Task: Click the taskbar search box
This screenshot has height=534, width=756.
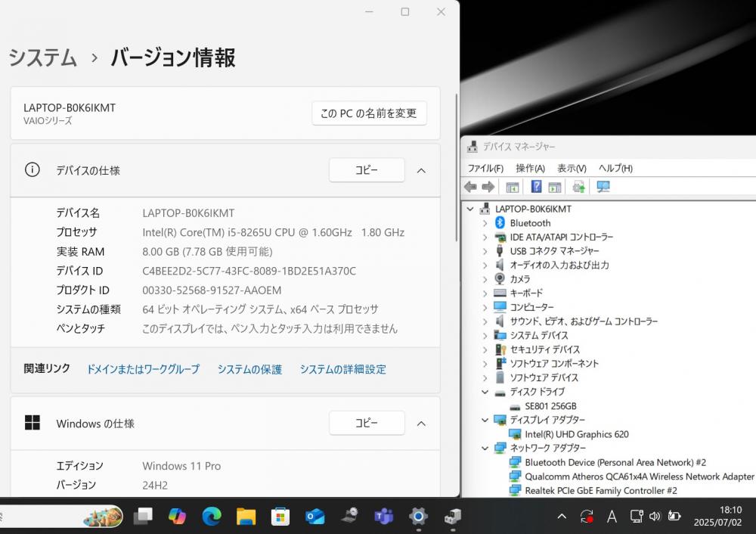Action: (60, 516)
